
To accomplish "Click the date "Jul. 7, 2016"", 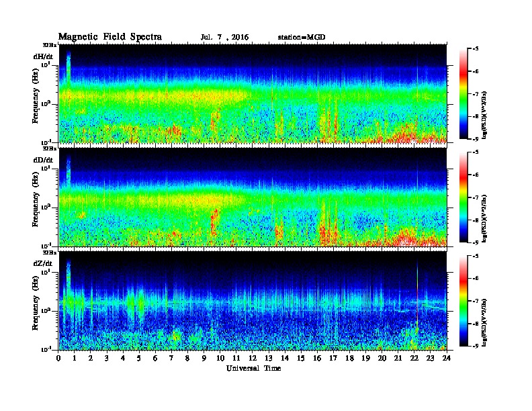I will tap(224, 38).
